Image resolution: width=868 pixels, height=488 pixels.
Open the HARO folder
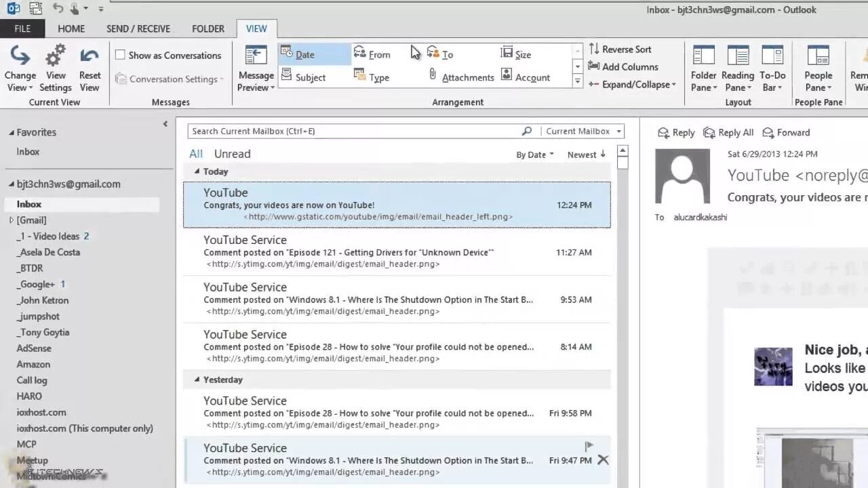coord(29,396)
